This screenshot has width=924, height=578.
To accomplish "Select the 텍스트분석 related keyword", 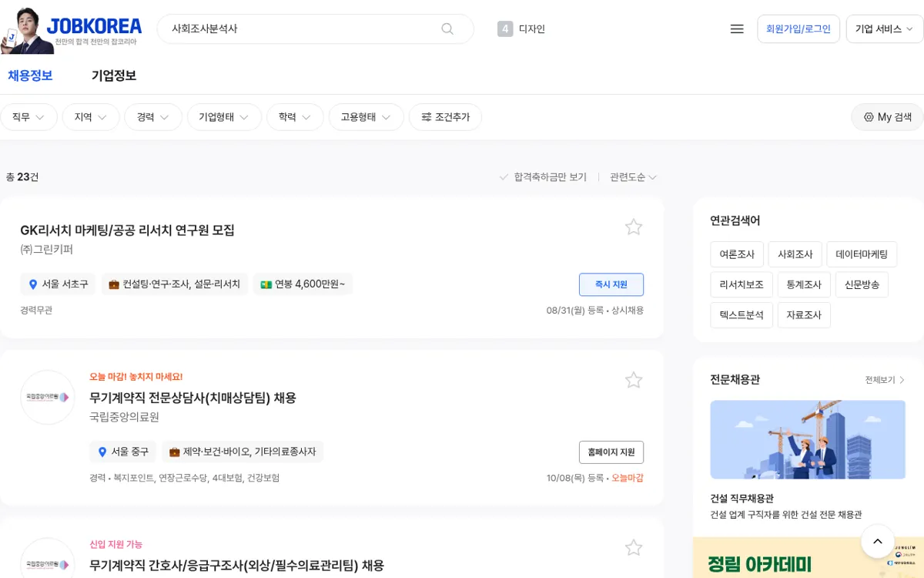I will pyautogui.click(x=742, y=315).
